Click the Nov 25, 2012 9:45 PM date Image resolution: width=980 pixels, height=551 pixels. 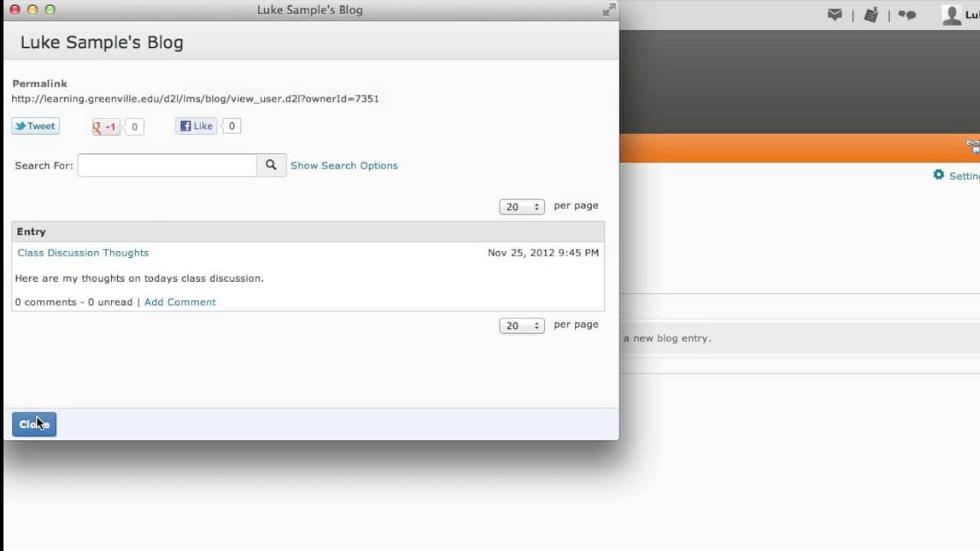[x=543, y=253]
